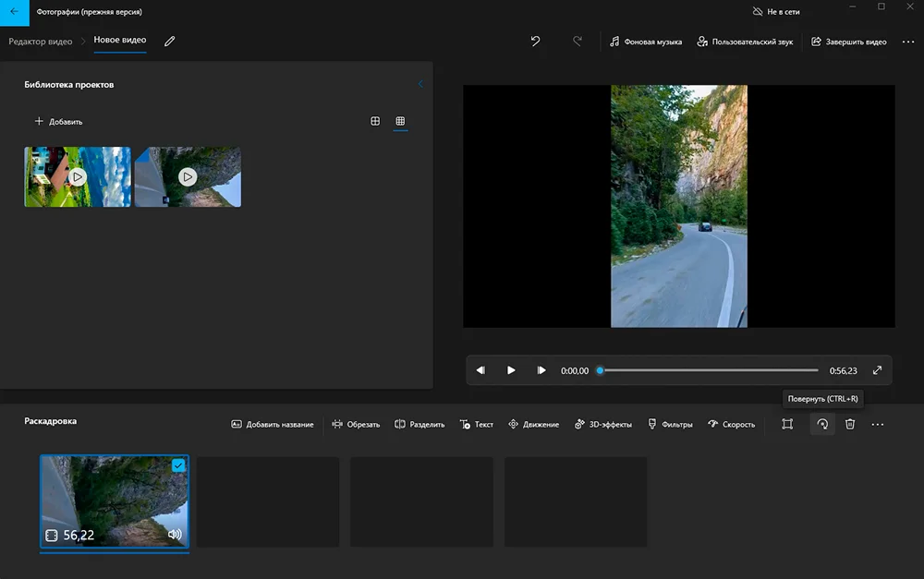Uncheck the selected storyboard clip checkbox
Image resolution: width=924 pixels, height=579 pixels.
click(x=178, y=465)
